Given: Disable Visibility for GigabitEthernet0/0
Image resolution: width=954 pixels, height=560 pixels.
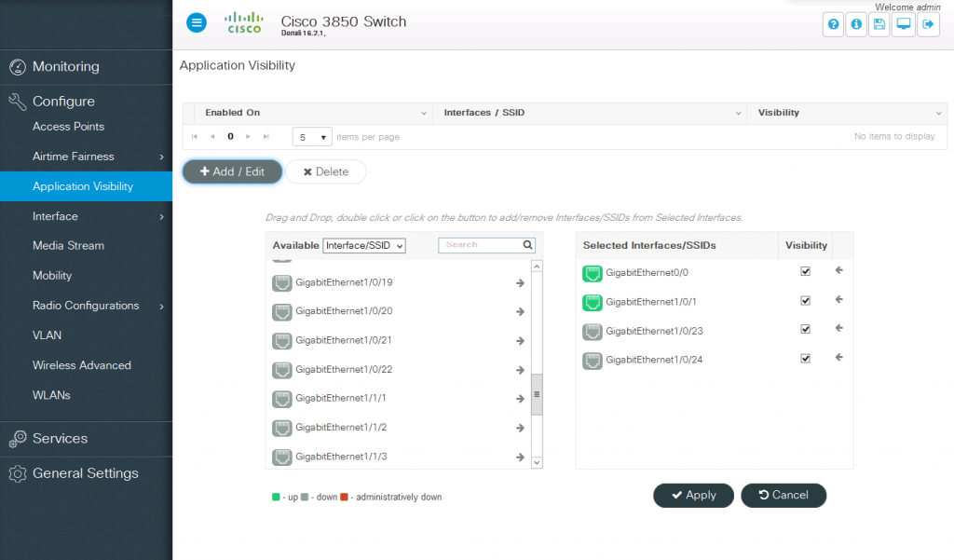Looking at the screenshot, I should pyautogui.click(x=805, y=271).
